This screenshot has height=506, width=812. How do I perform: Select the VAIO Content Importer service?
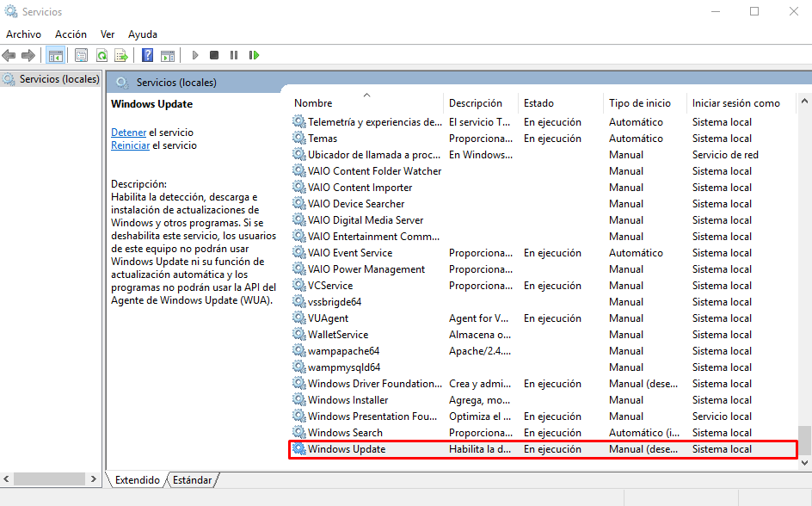543,187
